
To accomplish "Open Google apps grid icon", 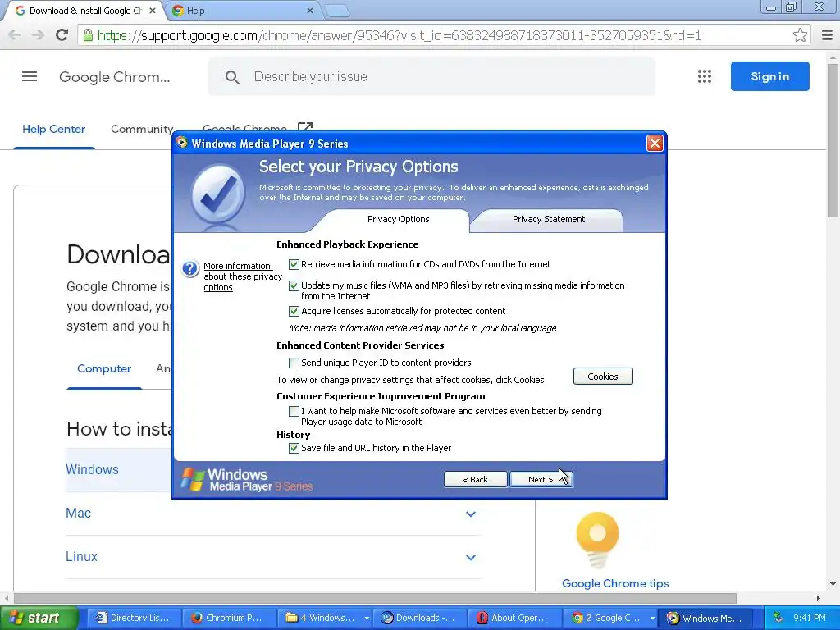I will [705, 76].
